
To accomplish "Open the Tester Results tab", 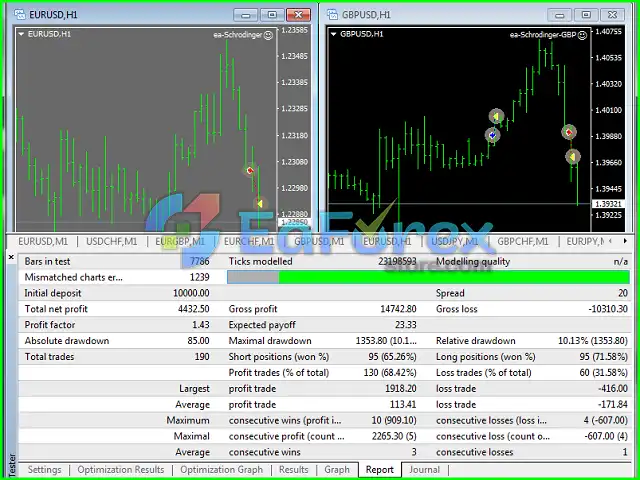I will click(293, 470).
